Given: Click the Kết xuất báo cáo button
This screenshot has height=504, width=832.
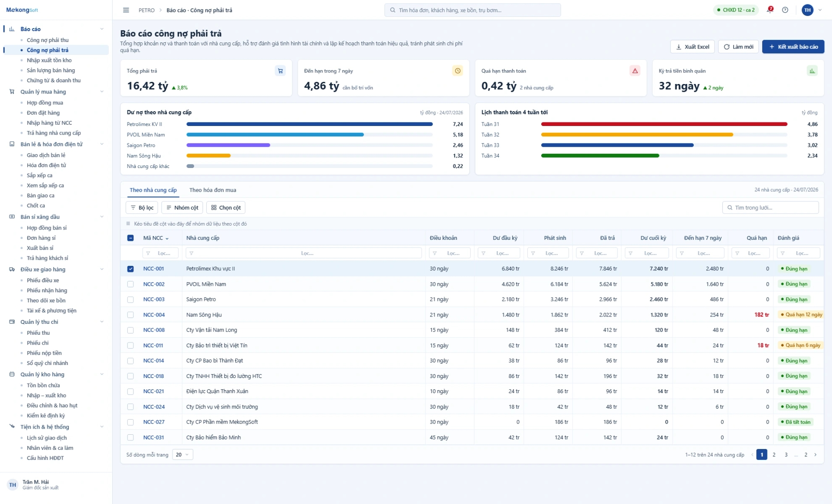Looking at the screenshot, I should pyautogui.click(x=793, y=47).
